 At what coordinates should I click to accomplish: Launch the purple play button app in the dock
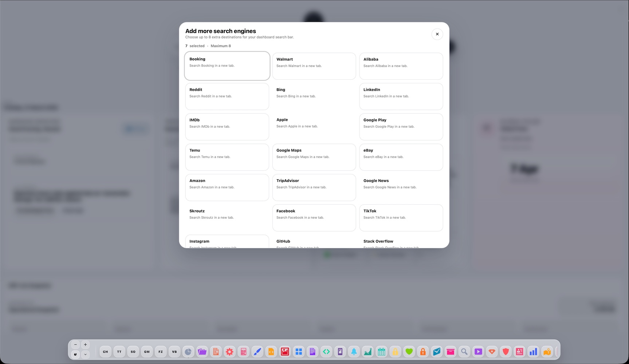pyautogui.click(x=478, y=352)
